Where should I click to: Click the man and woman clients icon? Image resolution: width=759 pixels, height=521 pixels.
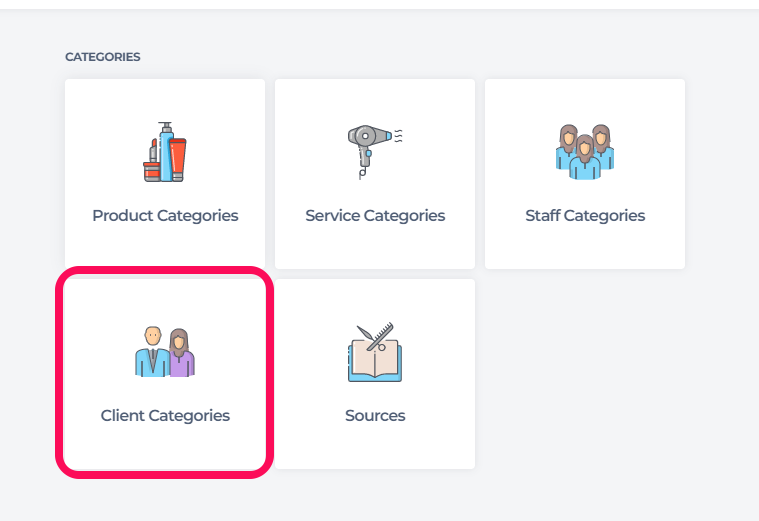(x=165, y=352)
